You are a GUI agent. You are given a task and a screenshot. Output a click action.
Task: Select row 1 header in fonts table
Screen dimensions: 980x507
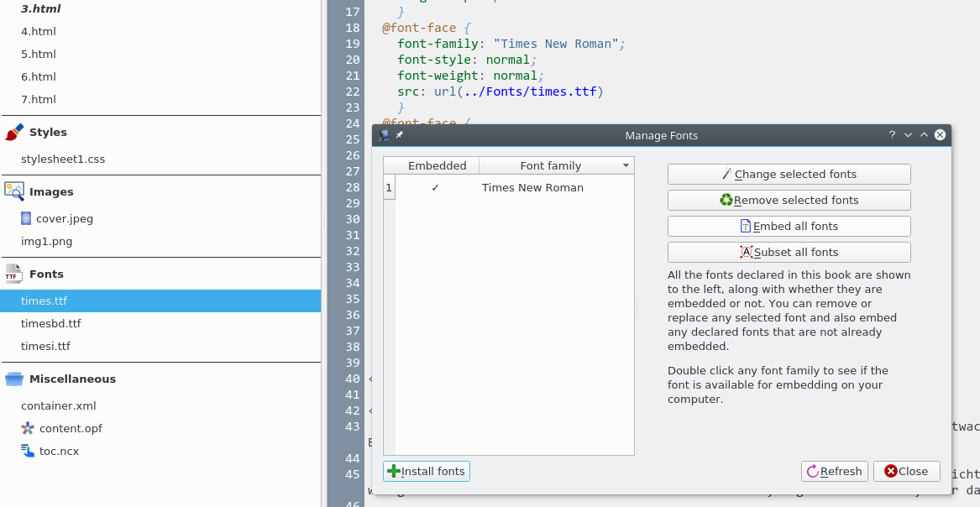point(389,188)
